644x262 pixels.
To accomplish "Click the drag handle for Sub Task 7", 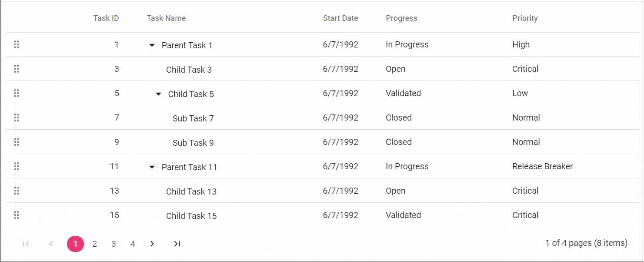I will tap(17, 118).
